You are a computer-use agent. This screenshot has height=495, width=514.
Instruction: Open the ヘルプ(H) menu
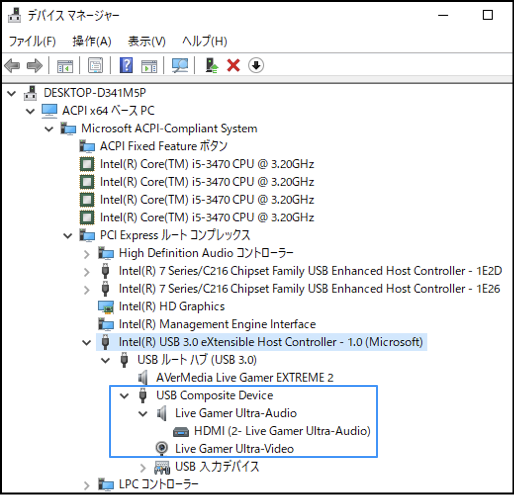tap(205, 41)
